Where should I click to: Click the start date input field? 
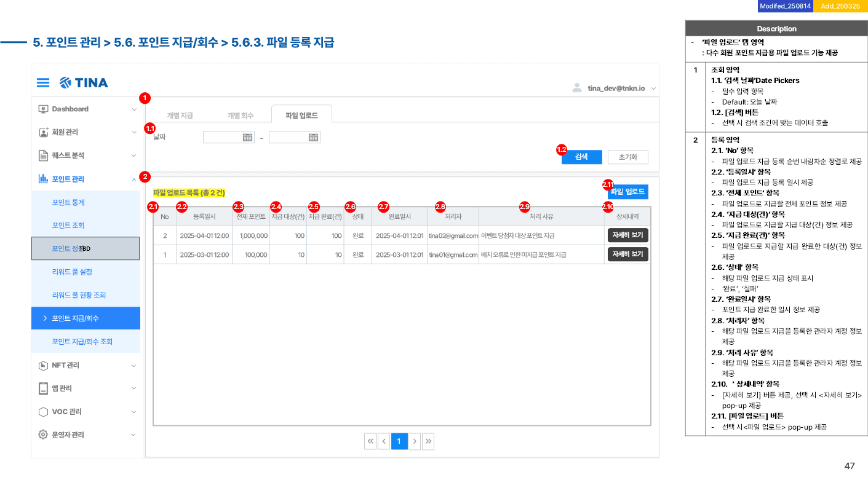coord(228,138)
